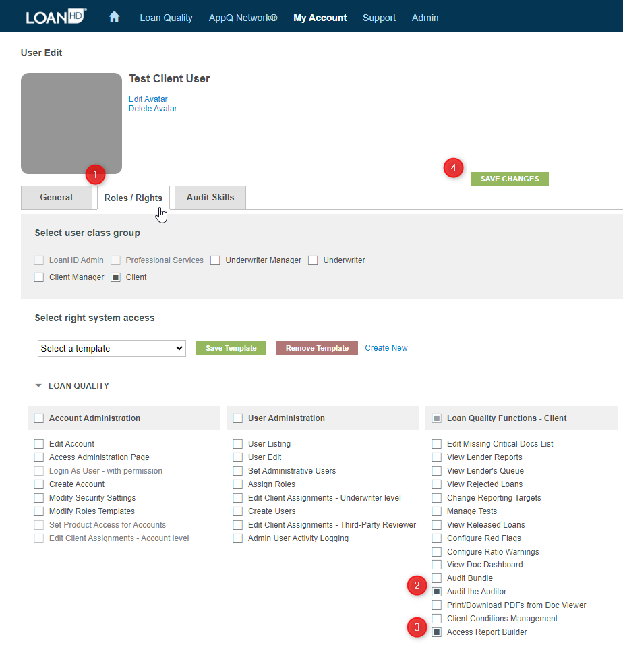
Task: Toggle the Account Administration group checkbox
Action: (x=38, y=418)
